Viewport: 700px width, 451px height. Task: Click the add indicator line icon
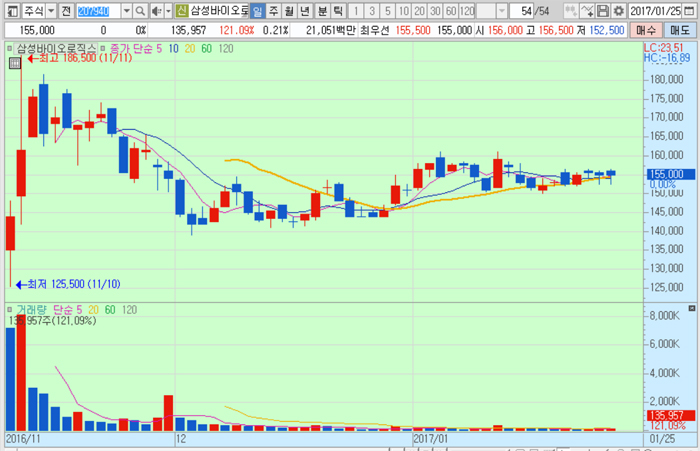pyautogui.click(x=587, y=11)
